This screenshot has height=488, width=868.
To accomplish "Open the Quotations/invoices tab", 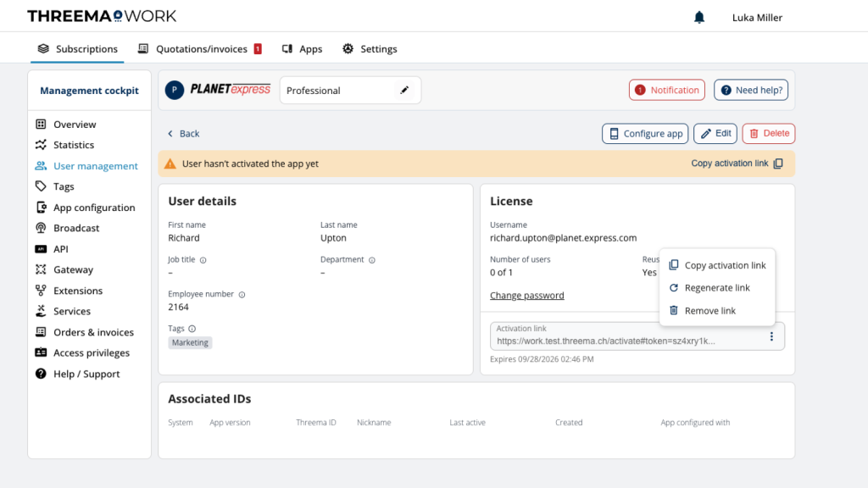I will [x=200, y=48].
